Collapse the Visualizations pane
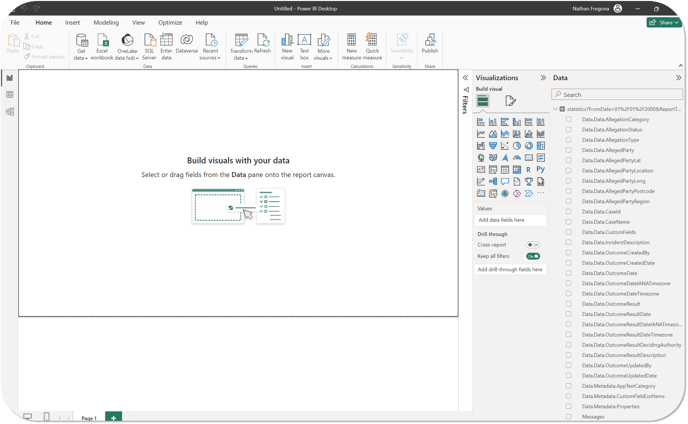688x424 pixels. click(x=543, y=78)
